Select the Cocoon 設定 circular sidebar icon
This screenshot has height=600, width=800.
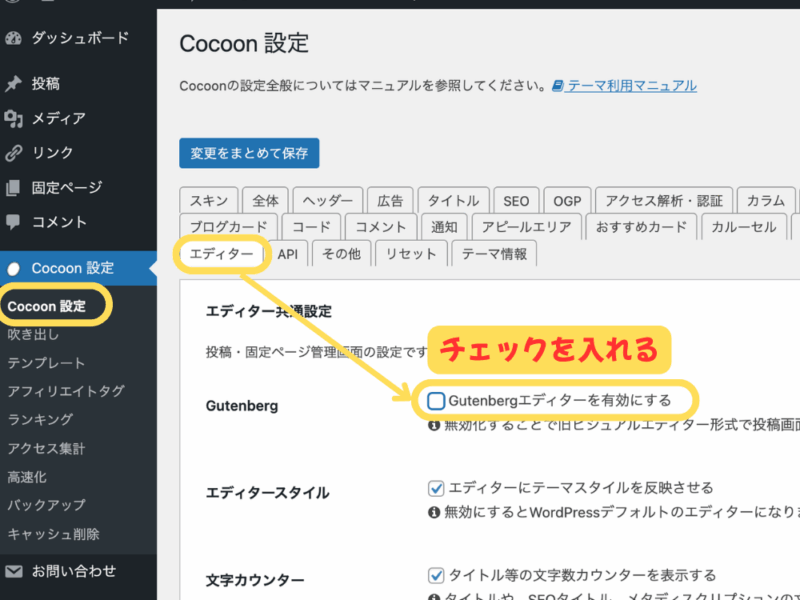tap(13, 268)
